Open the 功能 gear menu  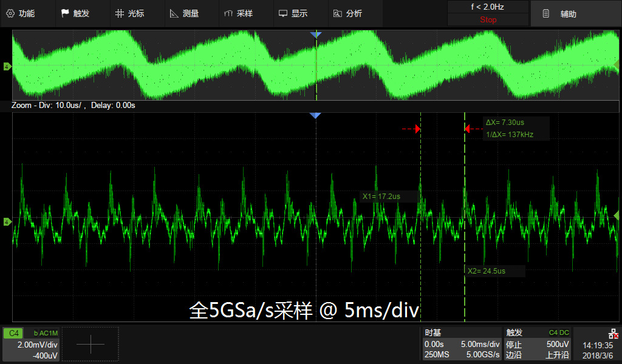coord(21,13)
